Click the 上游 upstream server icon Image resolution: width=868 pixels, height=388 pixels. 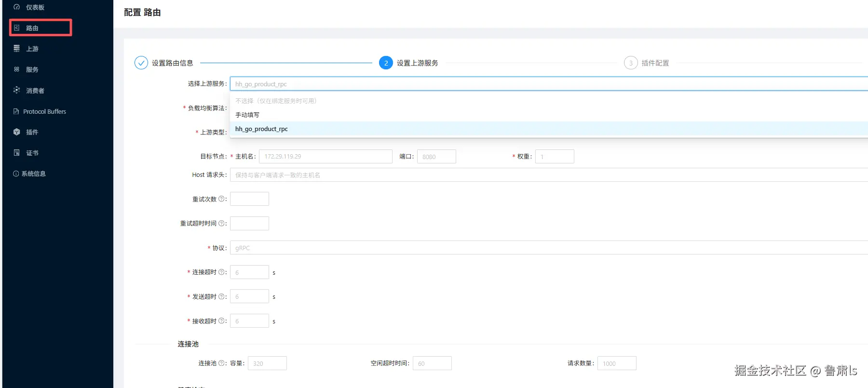point(16,49)
